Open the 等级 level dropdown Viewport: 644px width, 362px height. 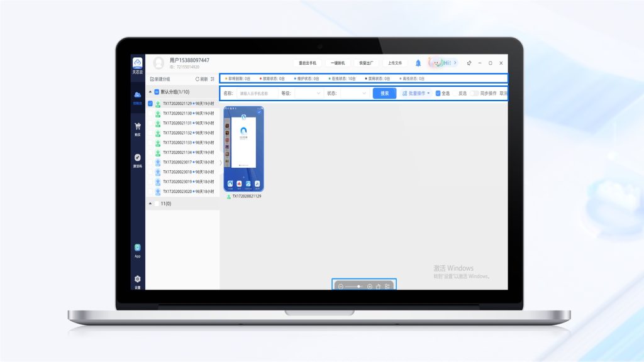click(308, 93)
